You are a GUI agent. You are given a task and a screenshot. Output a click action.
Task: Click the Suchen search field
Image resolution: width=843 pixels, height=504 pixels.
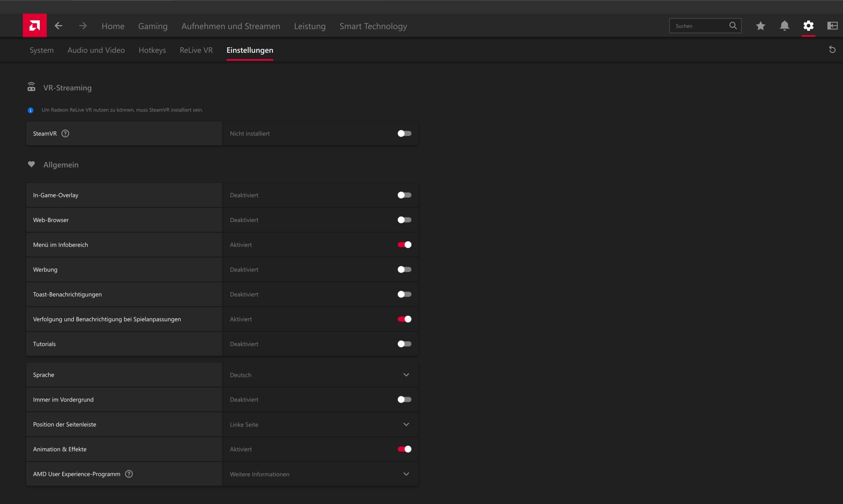point(705,26)
